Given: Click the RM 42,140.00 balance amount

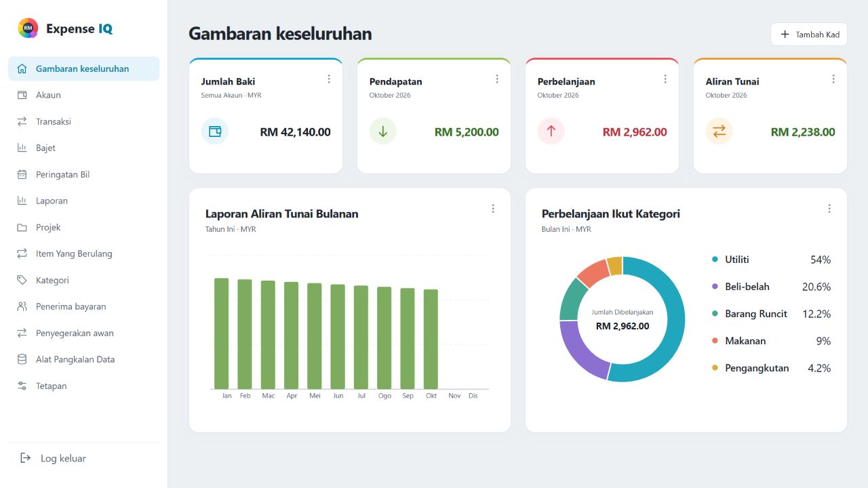Looking at the screenshot, I should pos(296,132).
